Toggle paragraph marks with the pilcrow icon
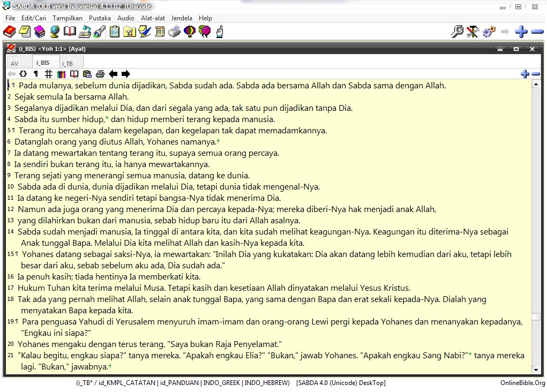Image resolution: width=547 pixels, height=392 pixels. pyautogui.click(x=35, y=73)
